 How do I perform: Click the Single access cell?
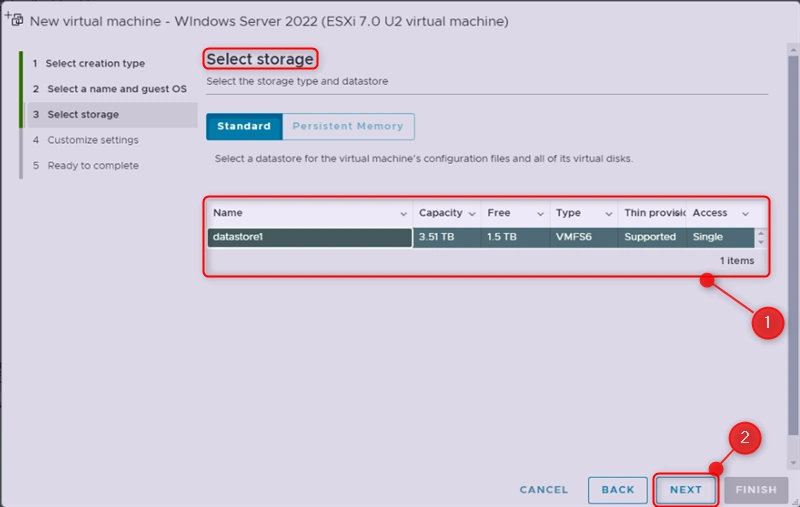[x=720, y=237]
